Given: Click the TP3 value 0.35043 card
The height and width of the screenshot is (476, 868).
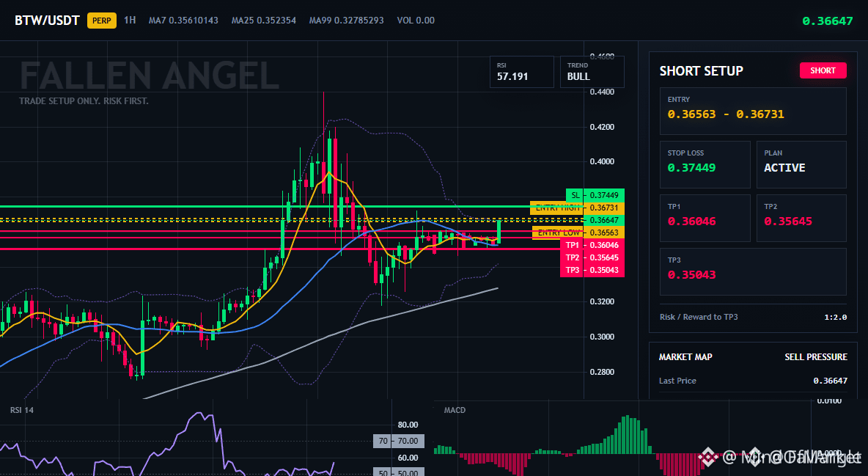Looking at the screenshot, I should tap(753, 271).
